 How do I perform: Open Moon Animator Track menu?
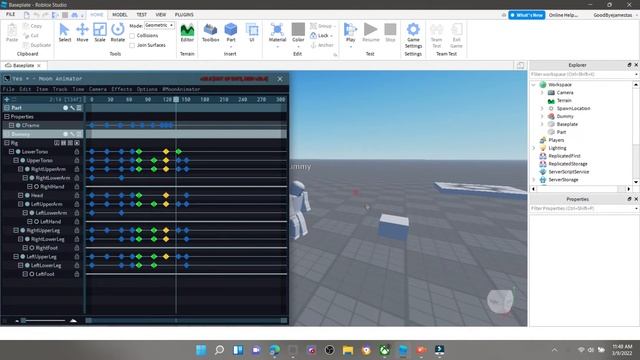(60, 89)
